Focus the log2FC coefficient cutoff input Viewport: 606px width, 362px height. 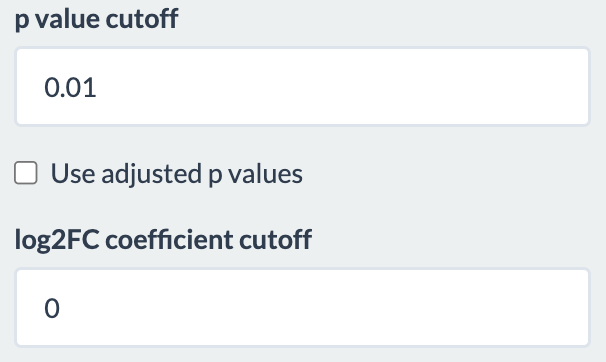click(302, 308)
